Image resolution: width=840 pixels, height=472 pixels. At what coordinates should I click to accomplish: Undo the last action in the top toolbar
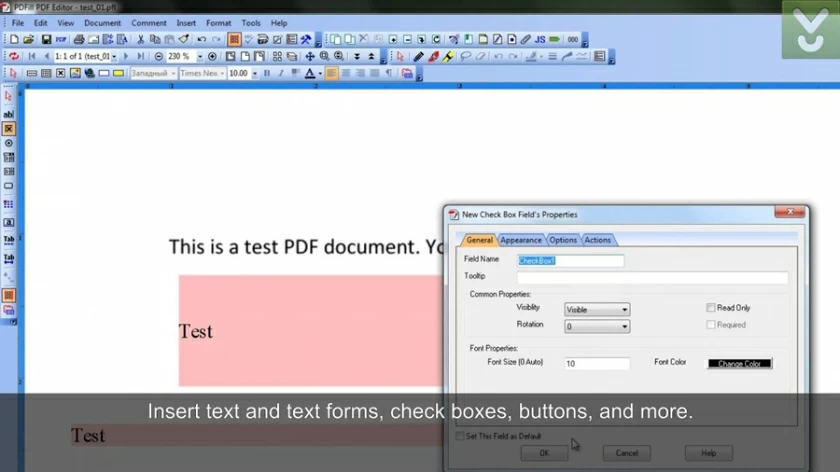coord(201,40)
